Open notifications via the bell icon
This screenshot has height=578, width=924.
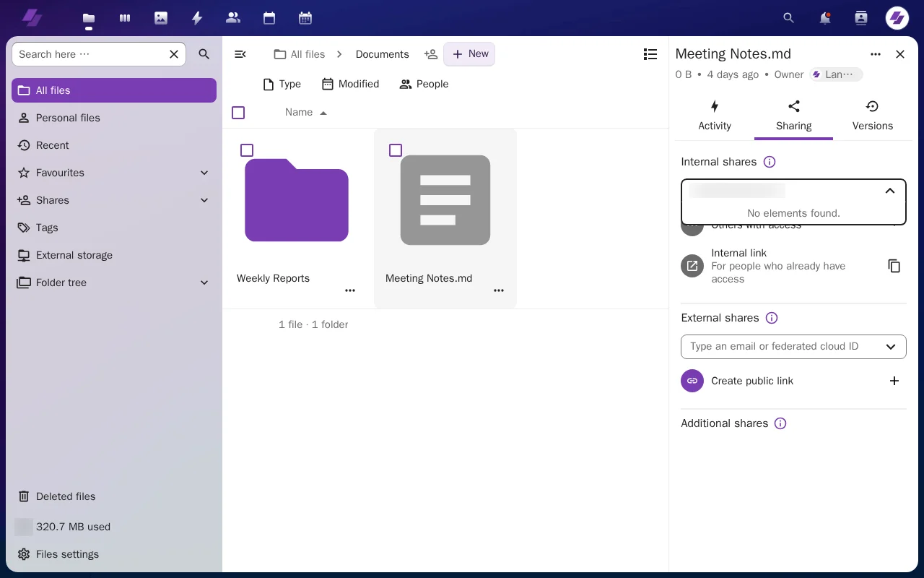point(825,17)
